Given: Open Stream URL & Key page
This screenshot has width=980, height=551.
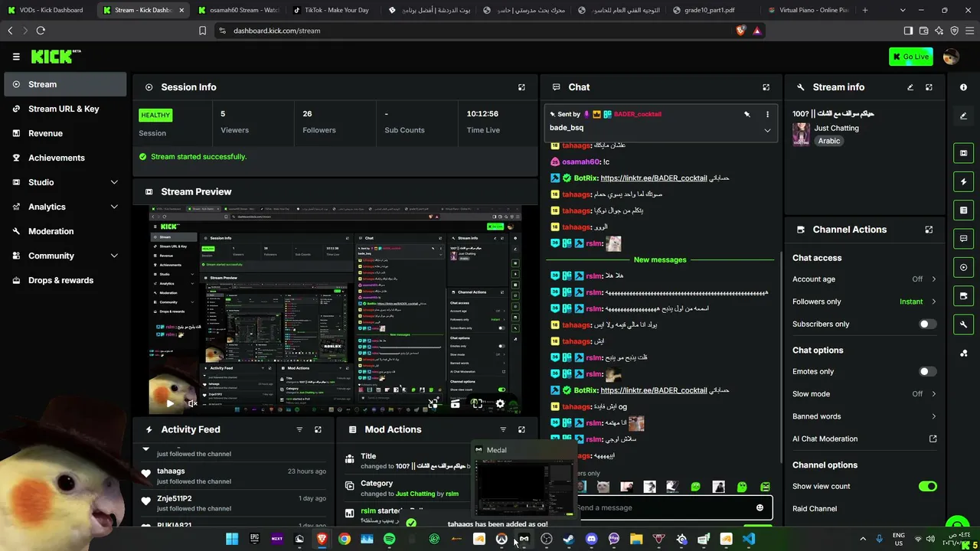Looking at the screenshot, I should pyautogui.click(x=65, y=109).
